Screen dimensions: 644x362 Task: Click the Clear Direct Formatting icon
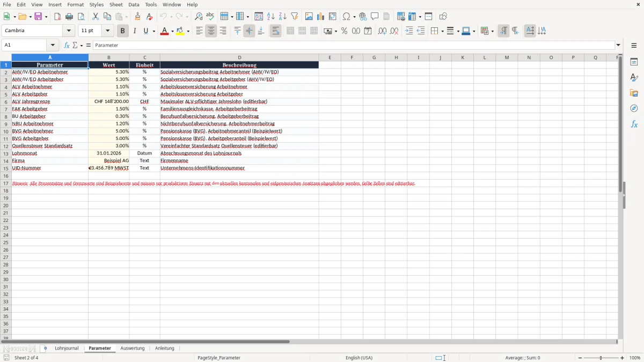(149, 17)
